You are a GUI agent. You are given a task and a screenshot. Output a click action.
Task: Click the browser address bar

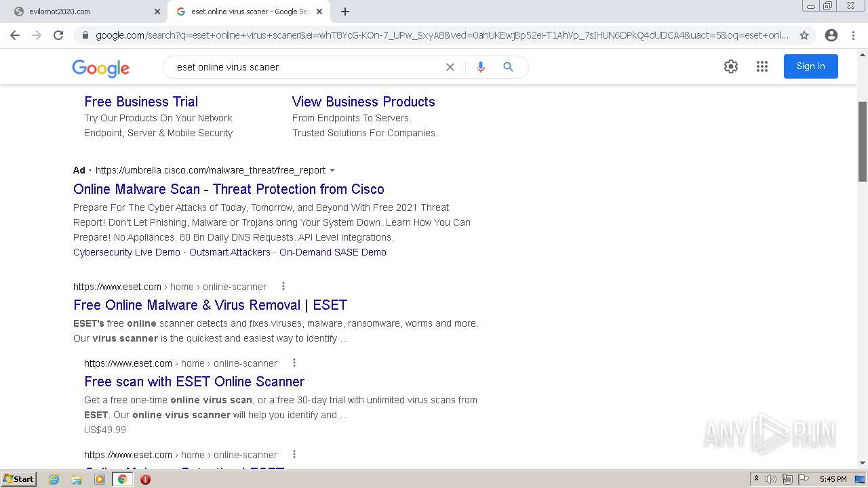pos(441,35)
